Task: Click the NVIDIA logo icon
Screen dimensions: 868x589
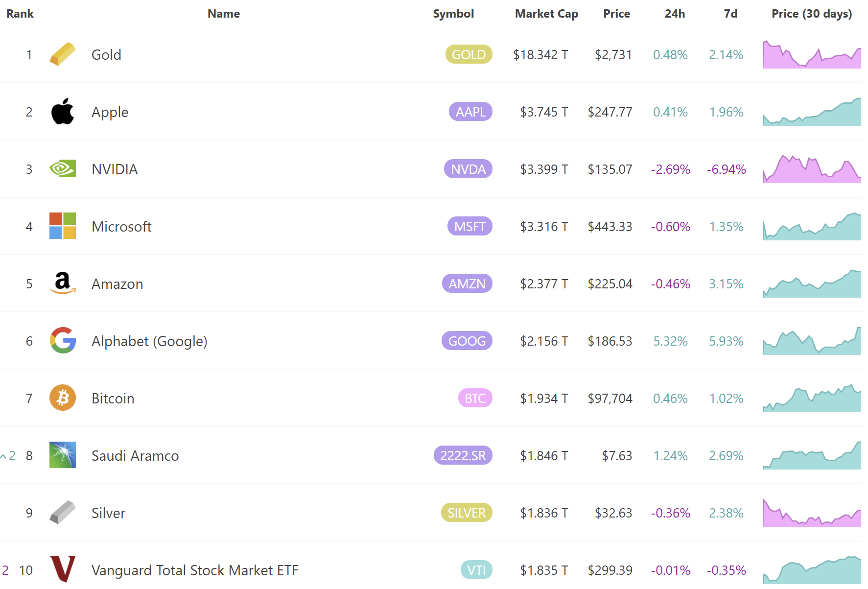Action: (63, 169)
